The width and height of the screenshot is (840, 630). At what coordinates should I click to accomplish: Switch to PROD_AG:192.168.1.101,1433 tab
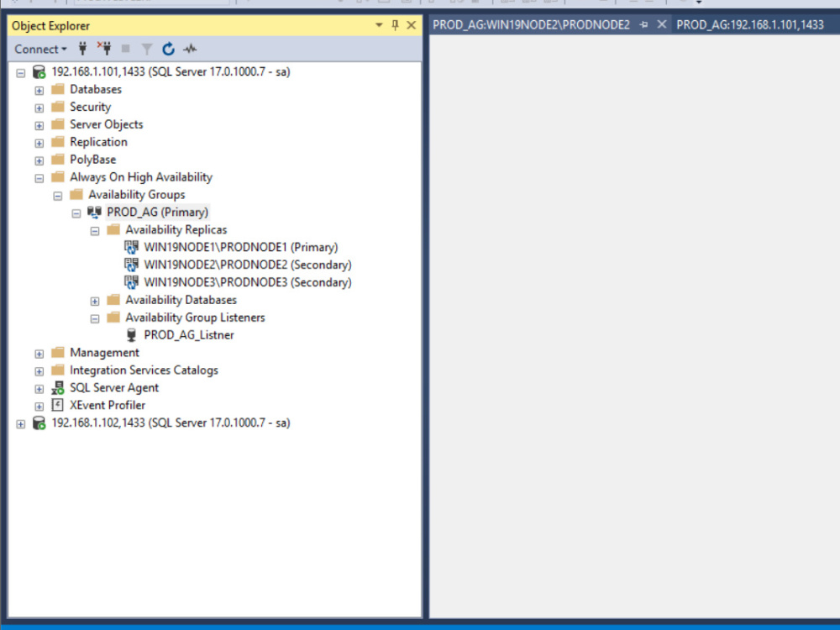[750, 24]
